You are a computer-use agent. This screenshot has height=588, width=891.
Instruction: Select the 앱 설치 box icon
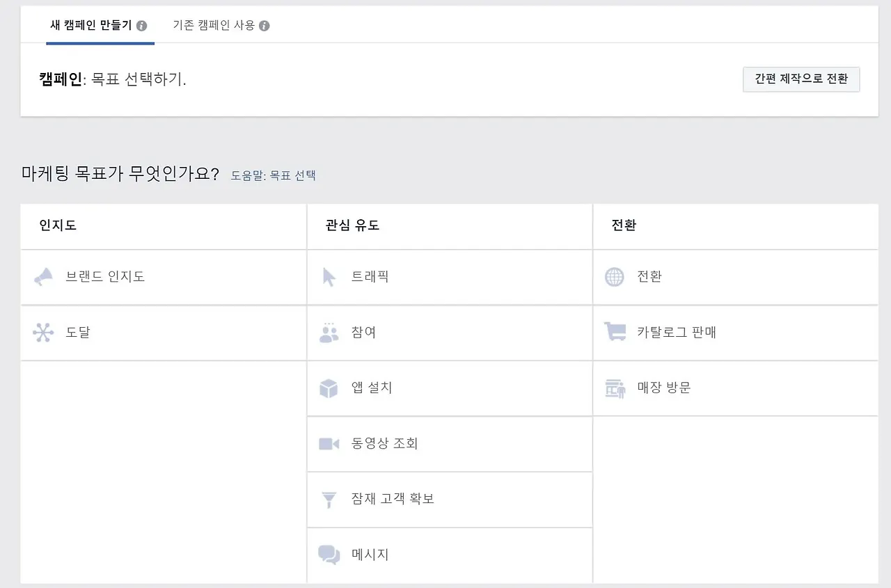(x=329, y=388)
